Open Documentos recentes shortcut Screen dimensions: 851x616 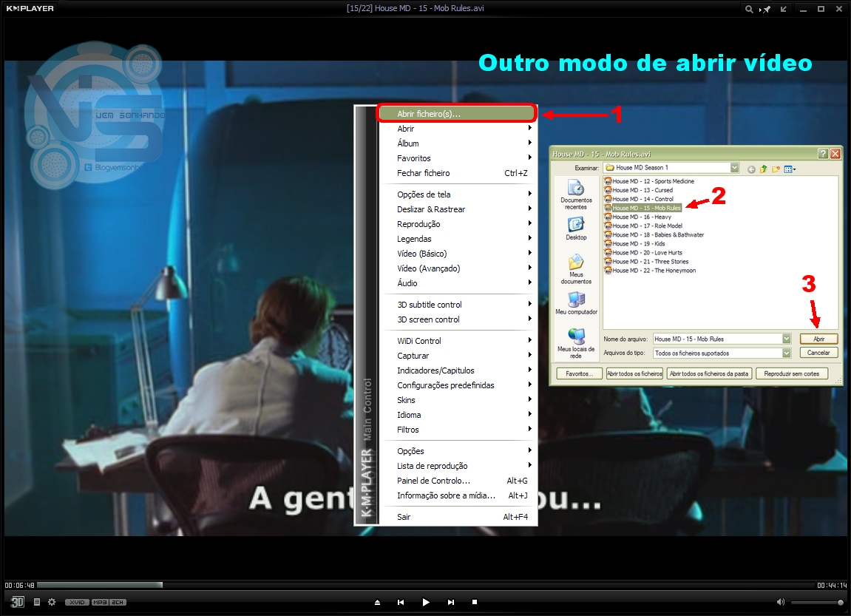(576, 194)
